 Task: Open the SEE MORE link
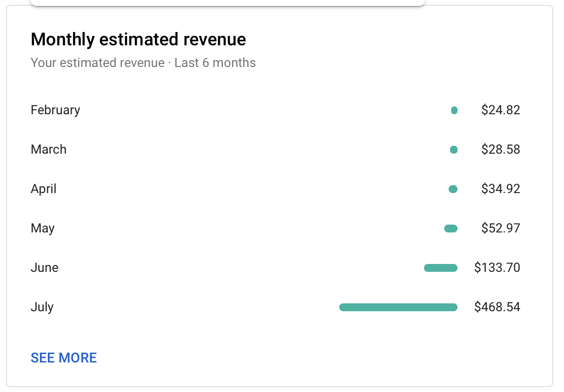point(64,358)
